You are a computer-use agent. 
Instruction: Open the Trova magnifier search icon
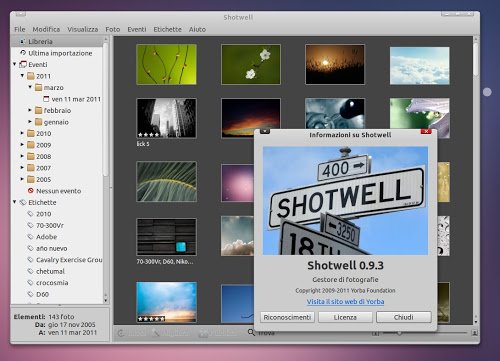click(251, 332)
